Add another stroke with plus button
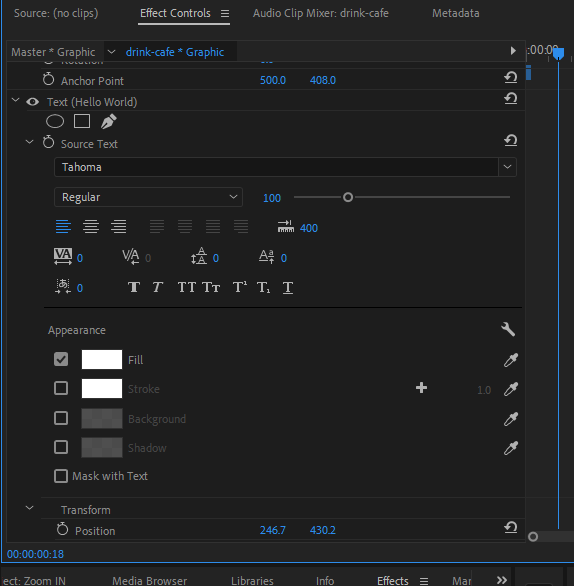This screenshot has width=574, height=586. (x=422, y=388)
